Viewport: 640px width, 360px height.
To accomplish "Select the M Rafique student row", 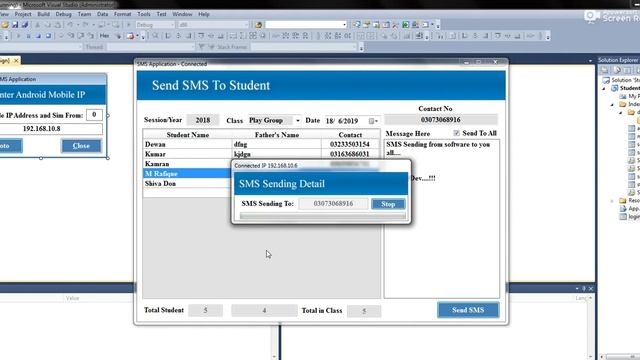I will 187,173.
